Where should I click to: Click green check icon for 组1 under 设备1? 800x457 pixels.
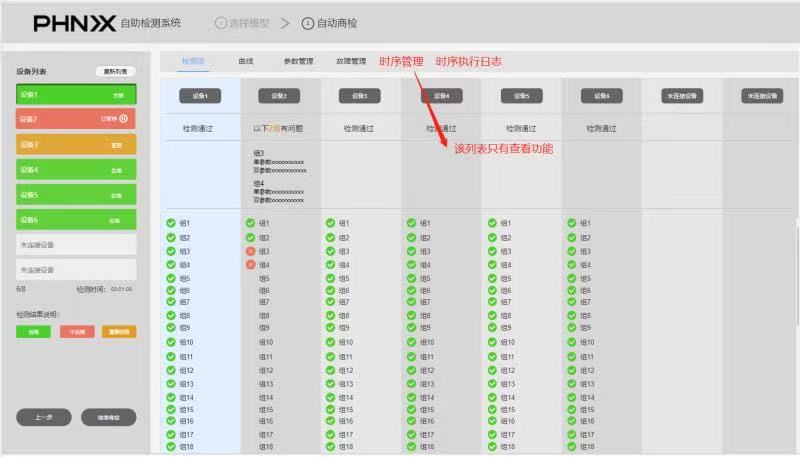[x=171, y=223]
